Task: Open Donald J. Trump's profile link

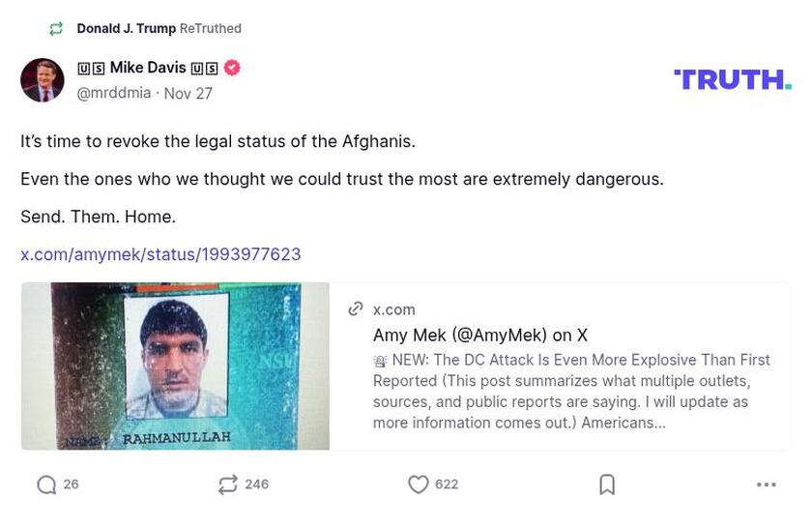Action: coord(126,29)
